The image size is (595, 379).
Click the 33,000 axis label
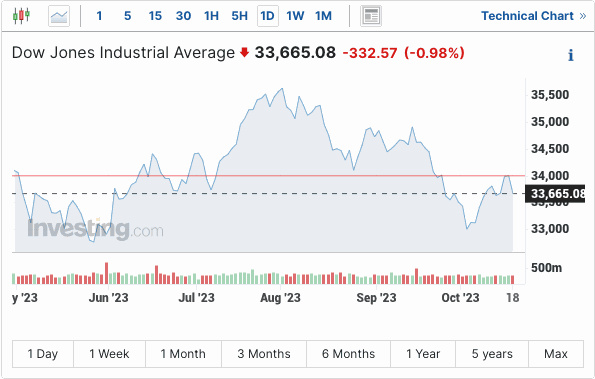pos(550,229)
